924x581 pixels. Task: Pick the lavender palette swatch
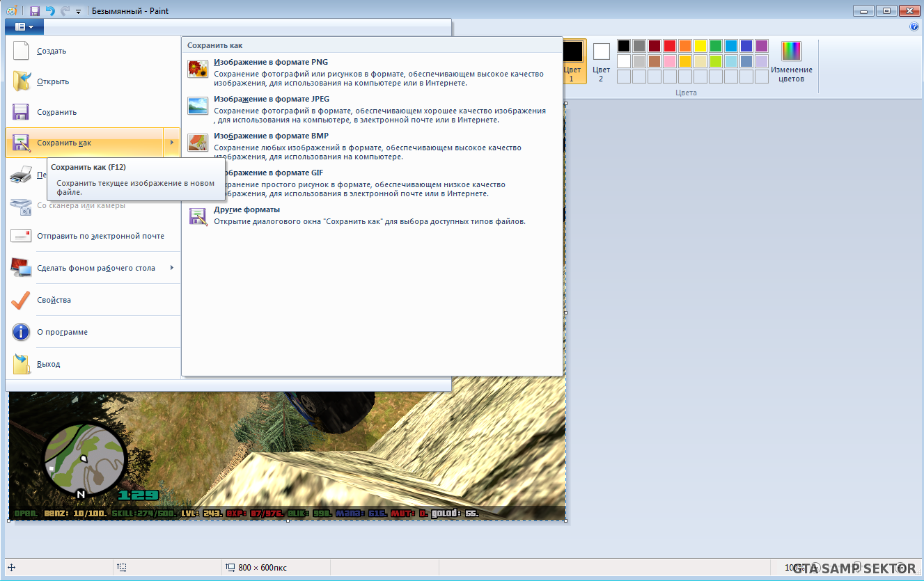click(x=762, y=61)
